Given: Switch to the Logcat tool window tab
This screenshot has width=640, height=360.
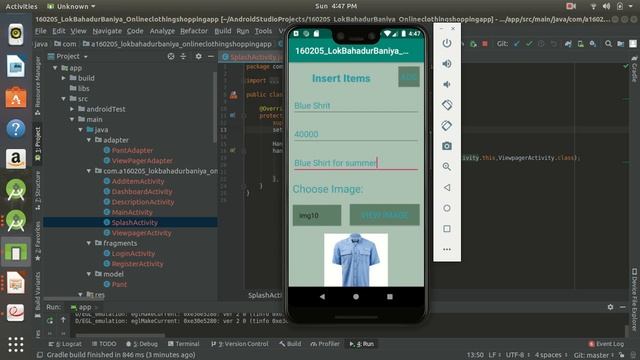Looking at the screenshot, I should tap(65, 344).
